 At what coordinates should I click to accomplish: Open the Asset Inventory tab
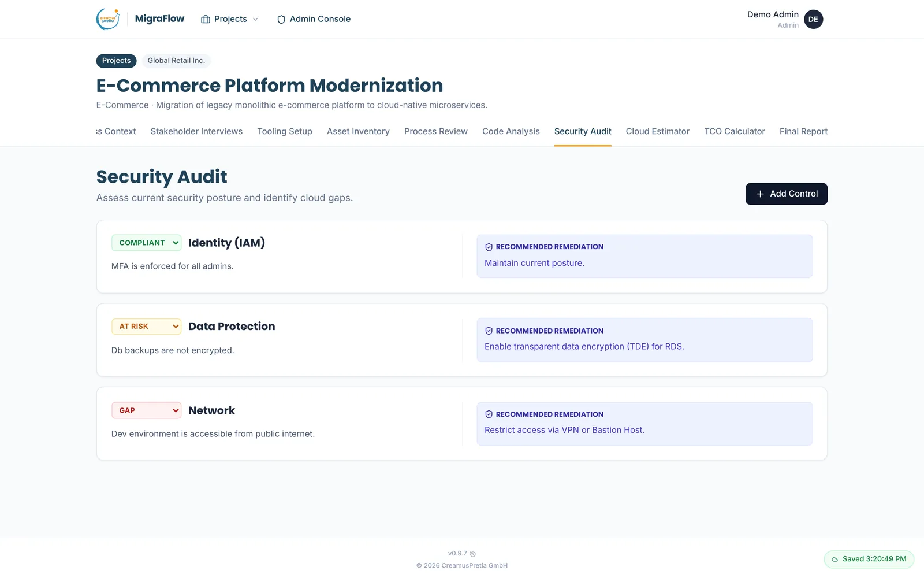pos(358,131)
